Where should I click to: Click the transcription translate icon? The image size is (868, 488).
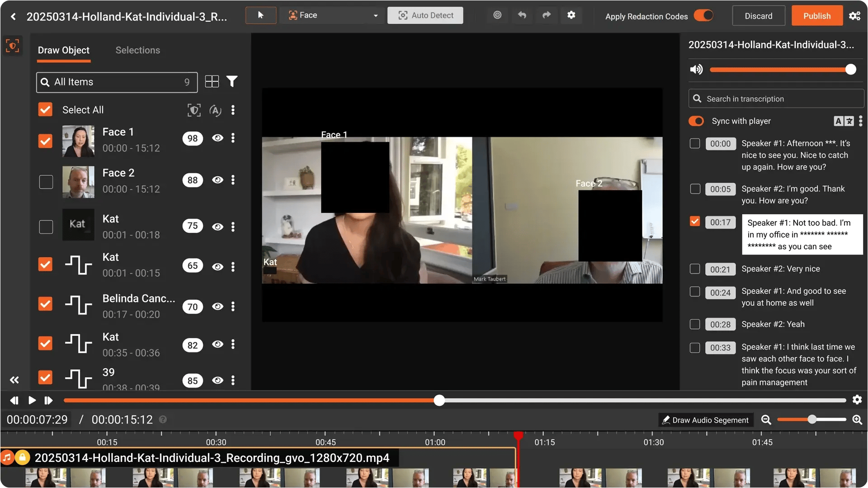pos(844,121)
